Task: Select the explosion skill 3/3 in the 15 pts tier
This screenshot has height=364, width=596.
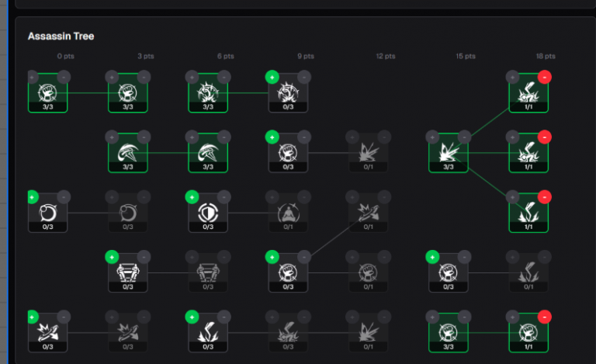Action: pos(449,153)
